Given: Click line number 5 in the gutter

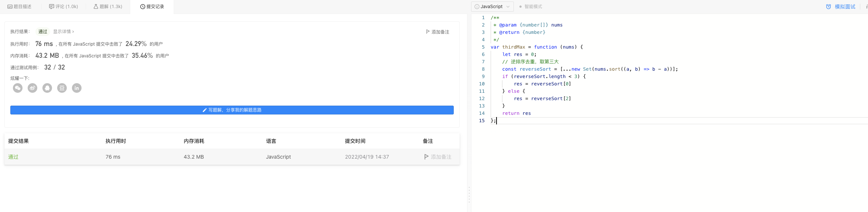Looking at the screenshot, I should point(483,47).
